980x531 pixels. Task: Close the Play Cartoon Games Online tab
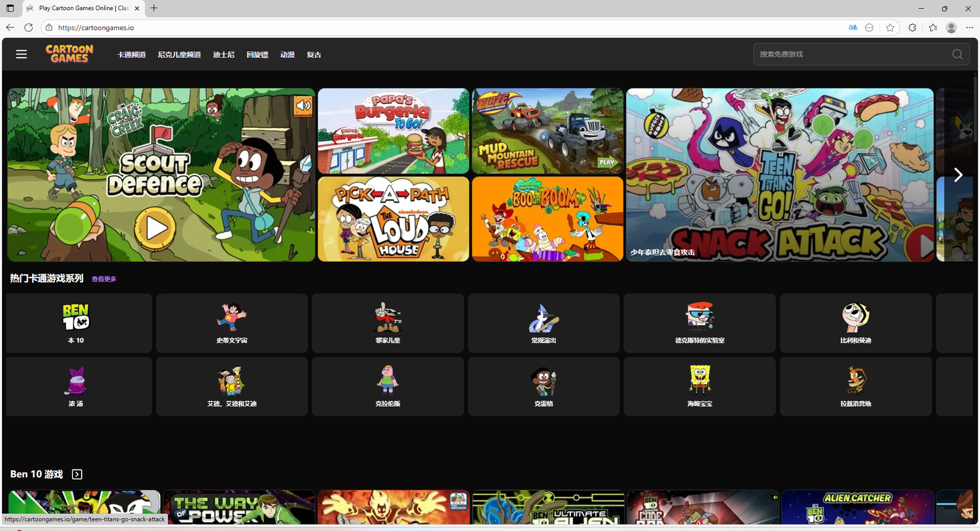[137, 8]
